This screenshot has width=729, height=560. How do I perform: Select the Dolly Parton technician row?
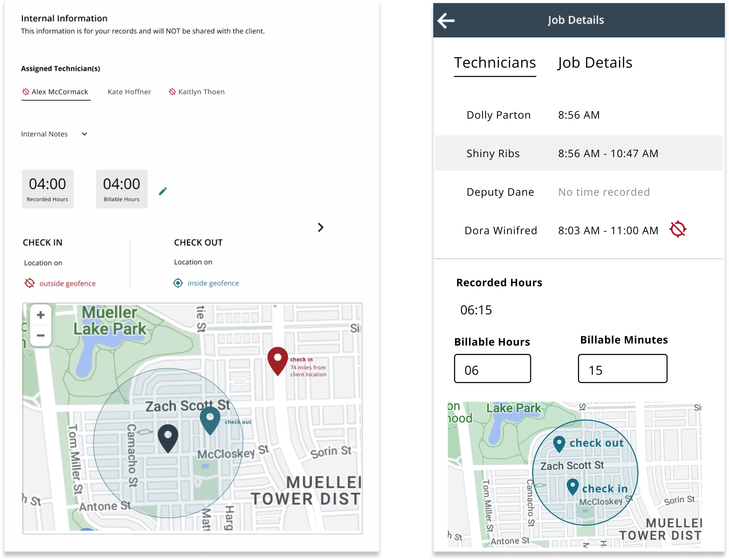579,115
